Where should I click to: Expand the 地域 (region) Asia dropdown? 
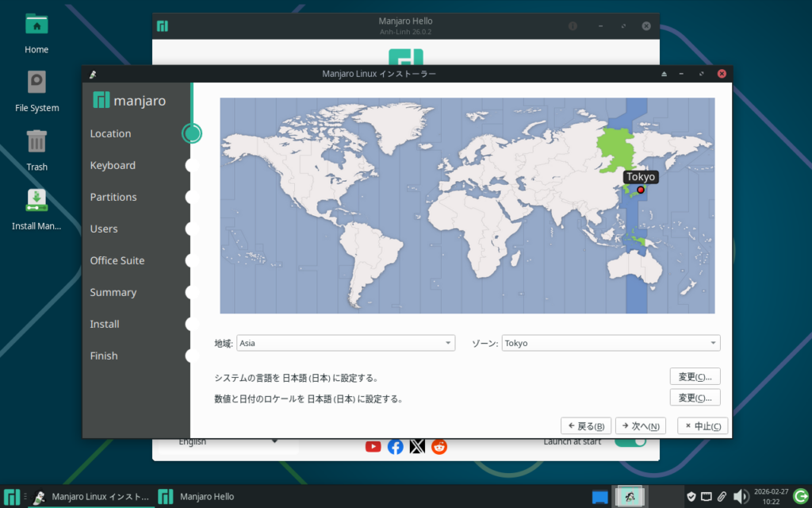coord(346,343)
